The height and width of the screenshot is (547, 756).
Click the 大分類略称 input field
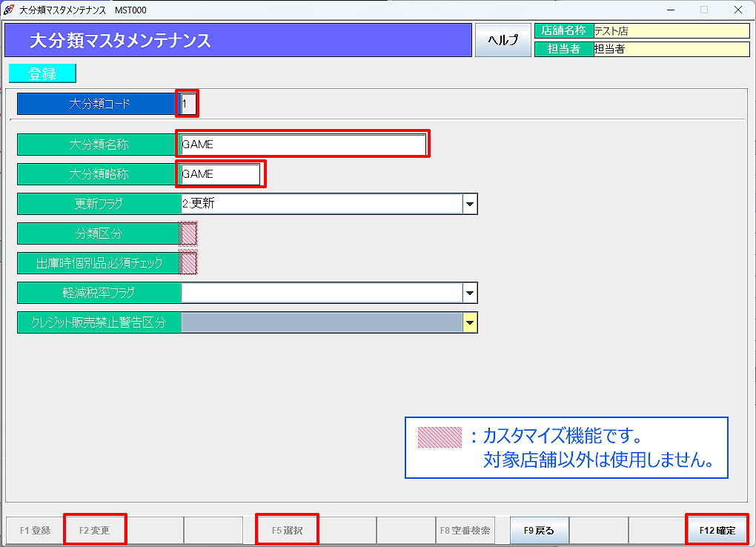point(220,173)
